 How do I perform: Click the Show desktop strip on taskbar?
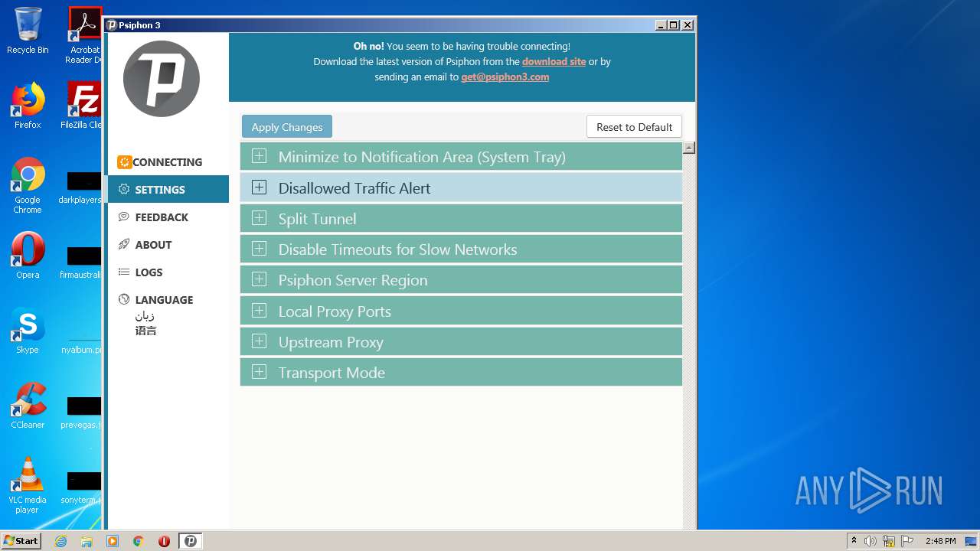(972, 541)
